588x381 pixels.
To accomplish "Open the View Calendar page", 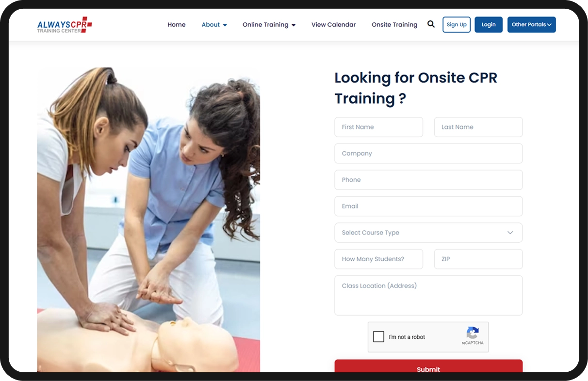I will [334, 25].
